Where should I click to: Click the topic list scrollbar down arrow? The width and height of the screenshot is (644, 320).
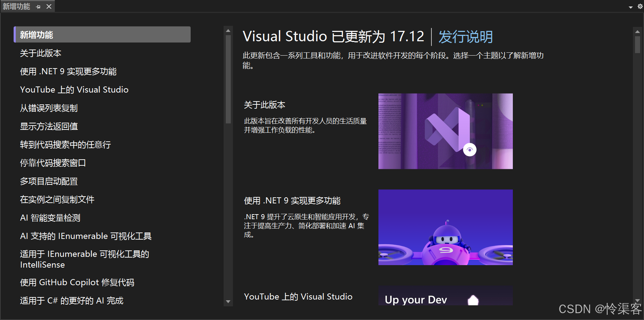pos(228,302)
